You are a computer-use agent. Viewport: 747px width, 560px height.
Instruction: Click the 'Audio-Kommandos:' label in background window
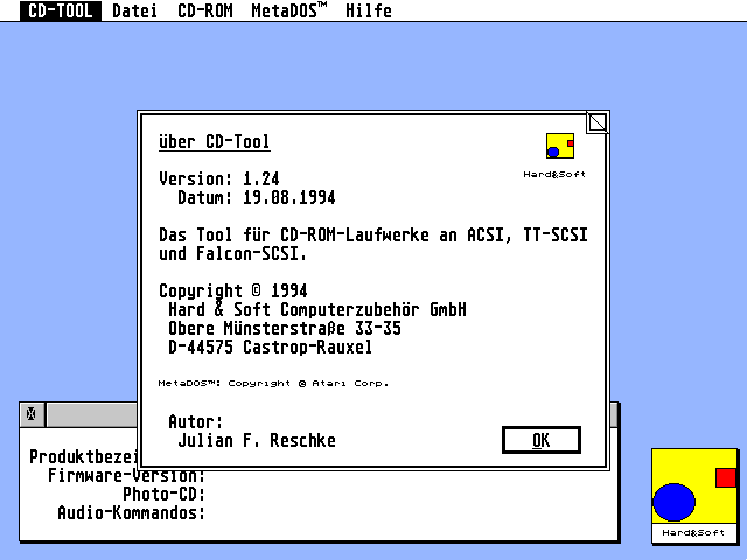tap(131, 512)
